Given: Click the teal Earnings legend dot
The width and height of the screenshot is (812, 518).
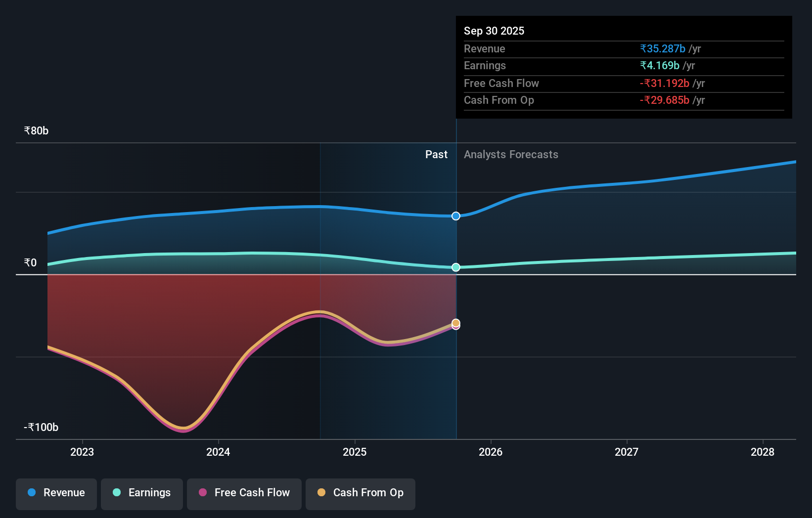Looking at the screenshot, I should 116,493.
